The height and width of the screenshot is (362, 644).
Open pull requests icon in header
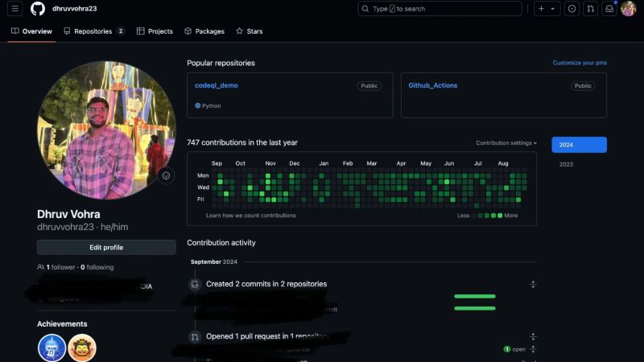click(x=591, y=9)
